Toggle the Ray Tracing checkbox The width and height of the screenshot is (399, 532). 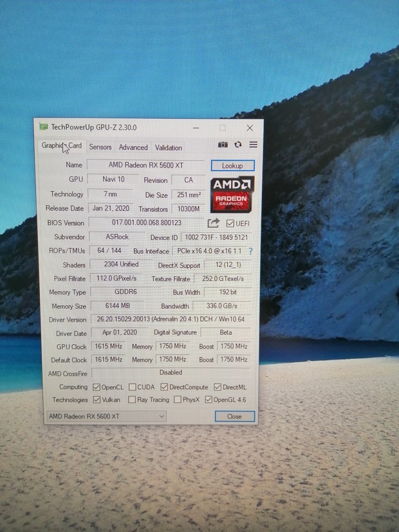132,399
